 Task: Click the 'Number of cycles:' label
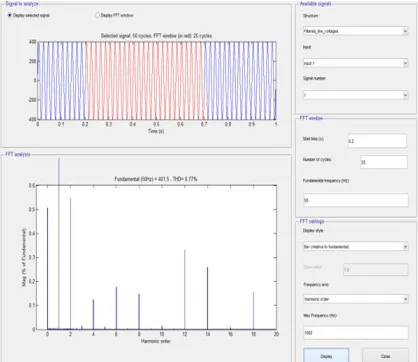(317, 160)
